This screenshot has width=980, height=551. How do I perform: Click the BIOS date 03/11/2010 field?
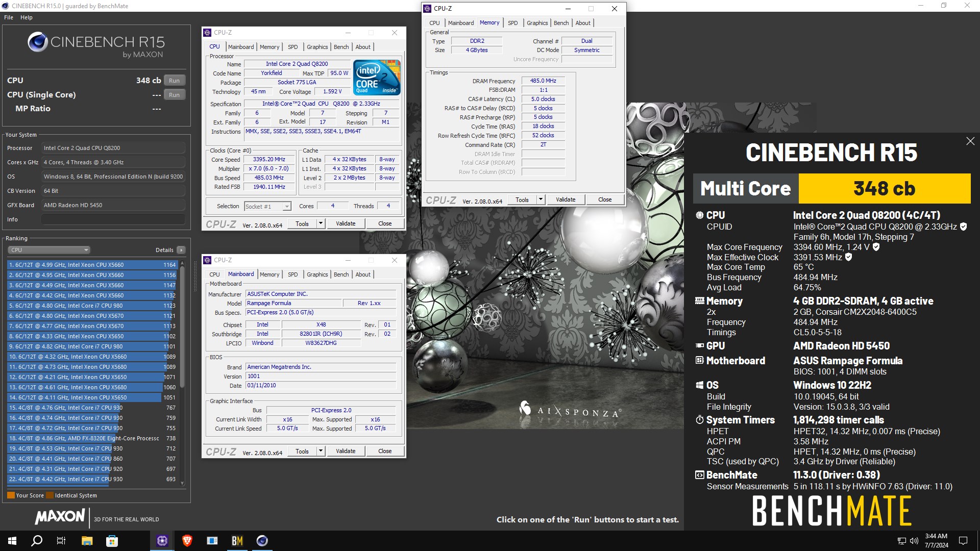click(x=321, y=386)
